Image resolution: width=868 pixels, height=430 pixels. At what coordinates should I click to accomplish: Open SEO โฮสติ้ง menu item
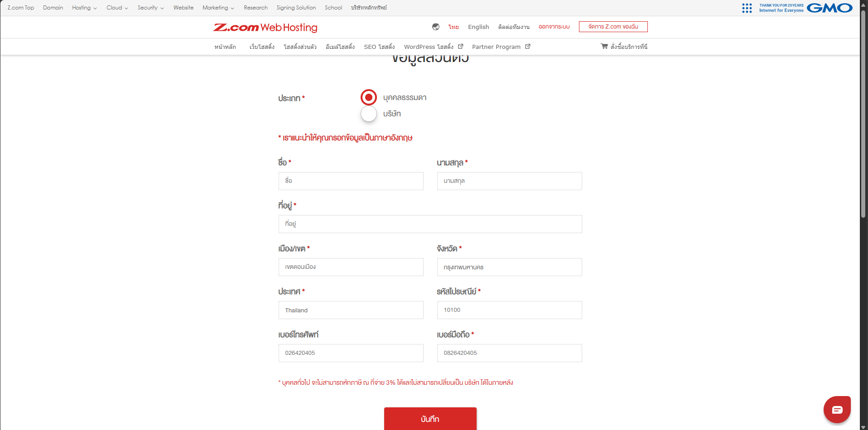pos(379,47)
